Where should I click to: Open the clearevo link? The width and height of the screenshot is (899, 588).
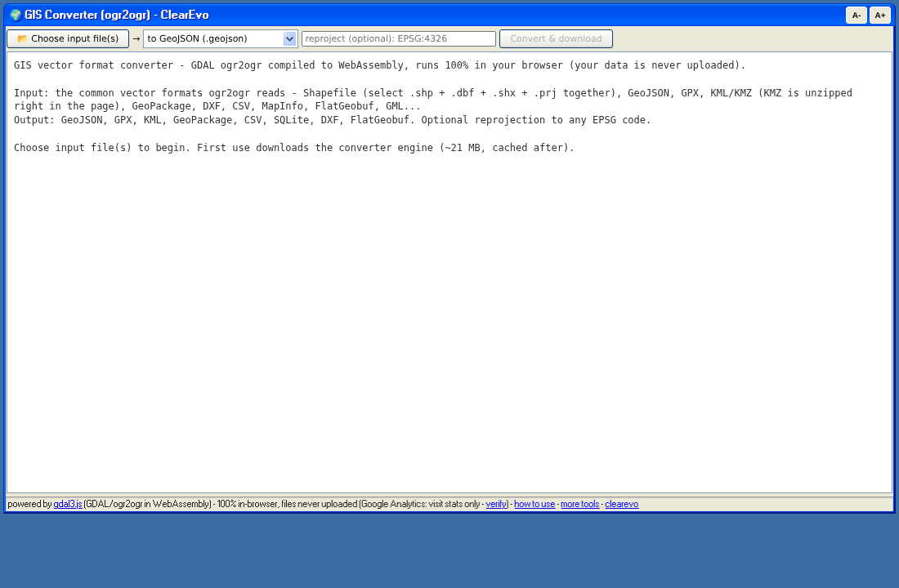[x=621, y=504]
